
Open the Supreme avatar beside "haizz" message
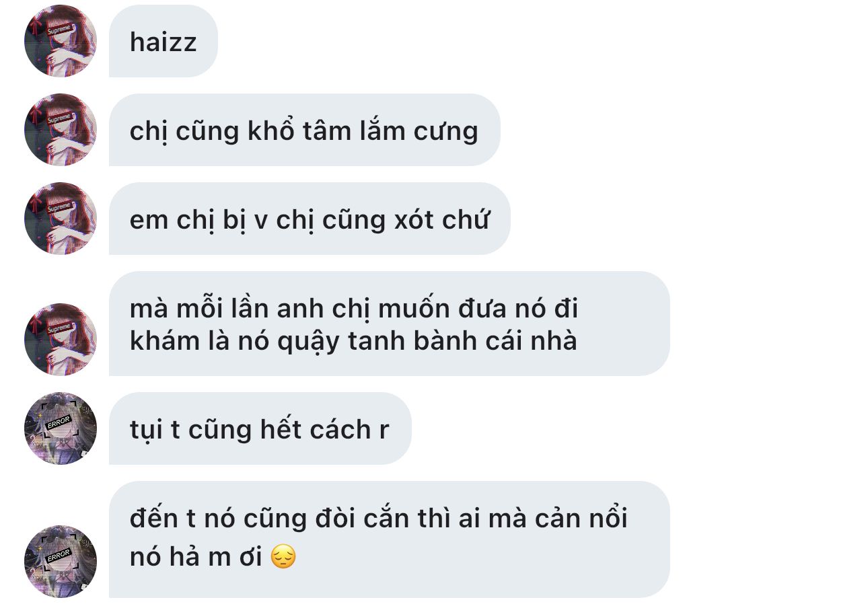point(61,41)
